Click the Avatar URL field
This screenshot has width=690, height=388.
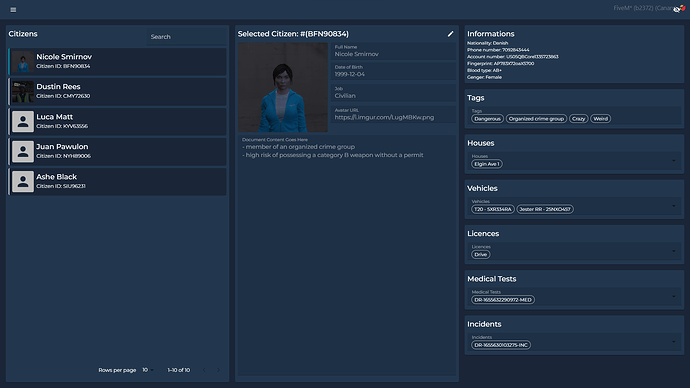(x=393, y=114)
